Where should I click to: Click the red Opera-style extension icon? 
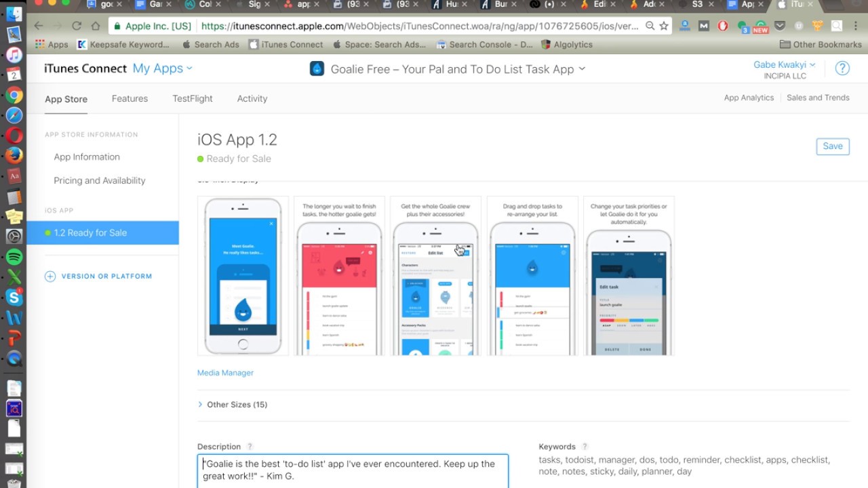723,26
